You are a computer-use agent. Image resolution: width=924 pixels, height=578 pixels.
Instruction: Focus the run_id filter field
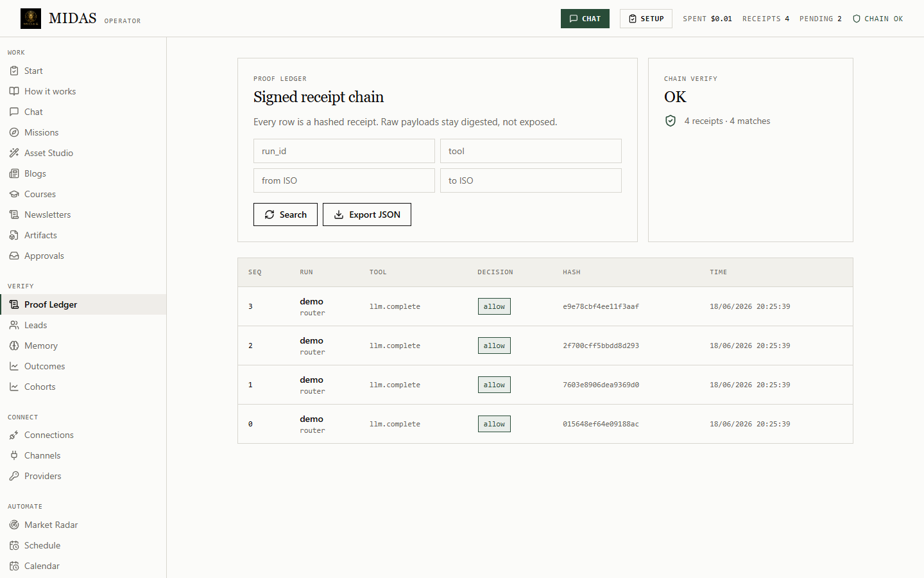[344, 151]
